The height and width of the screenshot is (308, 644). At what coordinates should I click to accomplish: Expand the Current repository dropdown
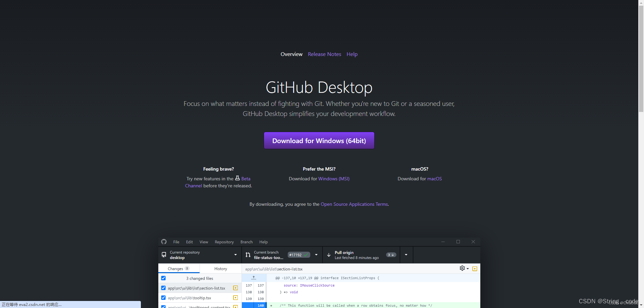coord(235,255)
